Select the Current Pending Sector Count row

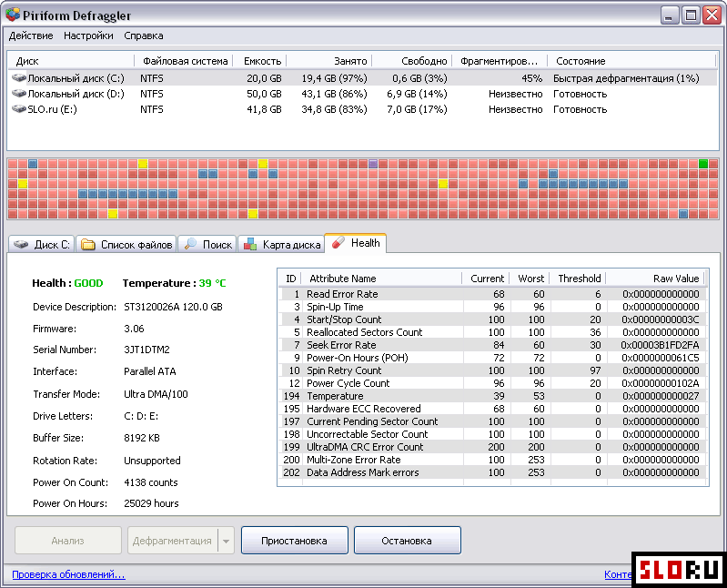[493, 421]
